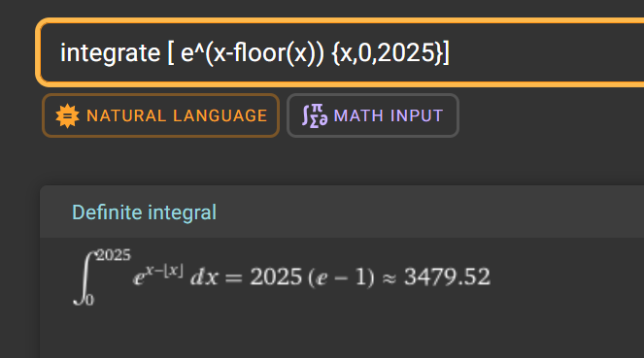Click the integral sign in the result

coord(85,278)
